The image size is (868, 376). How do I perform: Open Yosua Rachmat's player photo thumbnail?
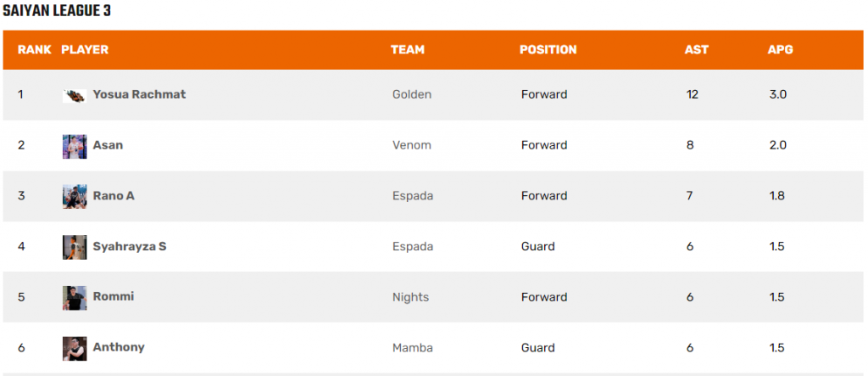click(75, 95)
